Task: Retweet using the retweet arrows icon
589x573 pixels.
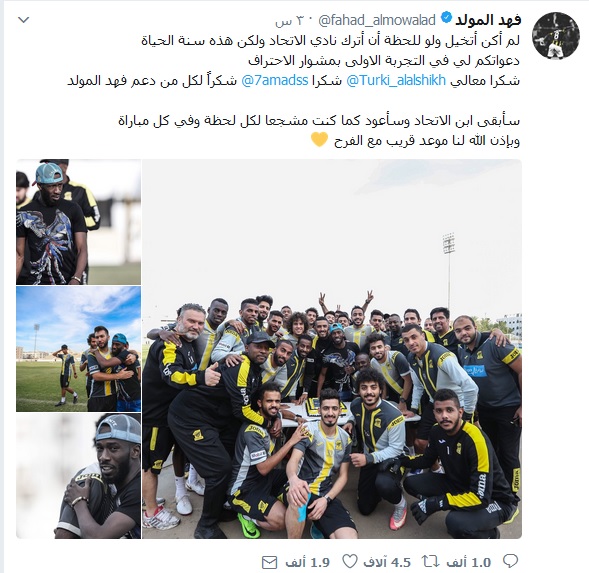Action: [430, 562]
